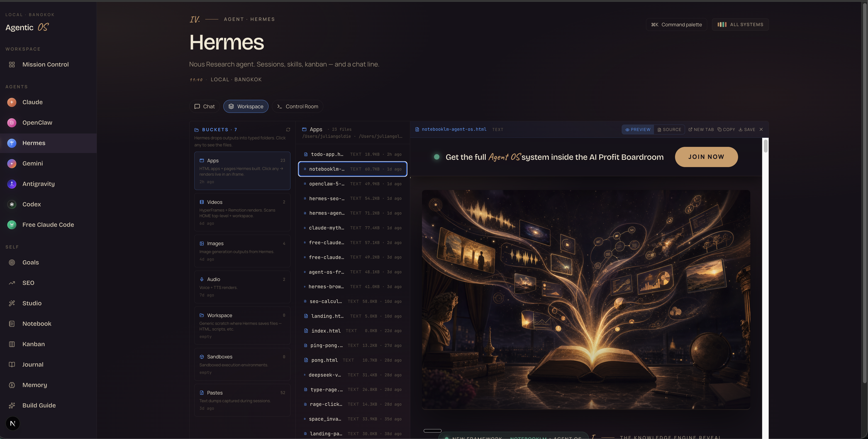Click the JOIN NOW button

tap(706, 157)
